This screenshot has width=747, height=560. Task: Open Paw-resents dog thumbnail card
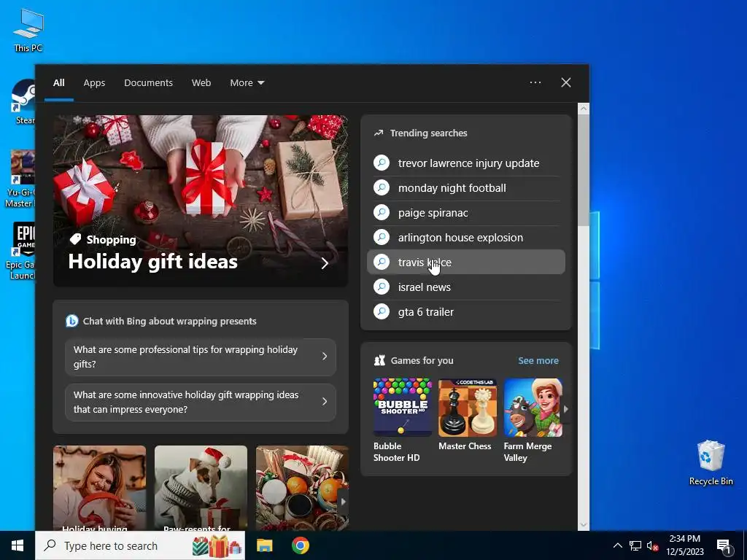tap(201, 488)
